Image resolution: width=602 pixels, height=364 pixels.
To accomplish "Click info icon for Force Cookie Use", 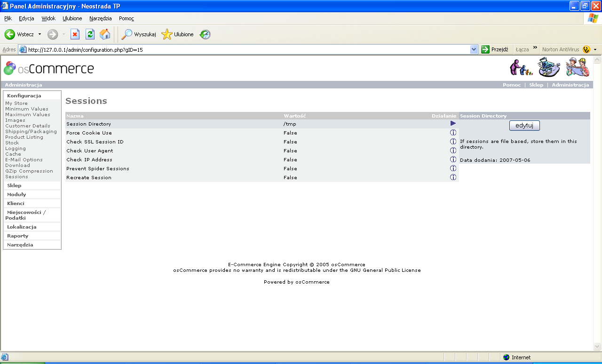I will click(453, 133).
